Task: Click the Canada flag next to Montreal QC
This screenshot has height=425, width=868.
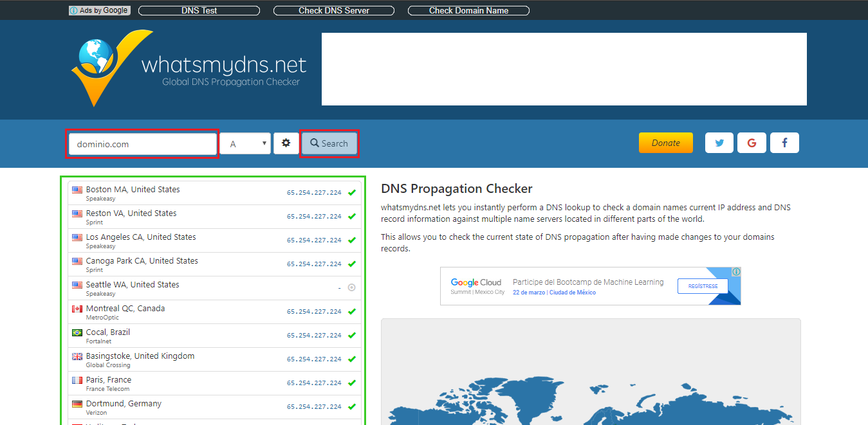Action: (x=77, y=309)
